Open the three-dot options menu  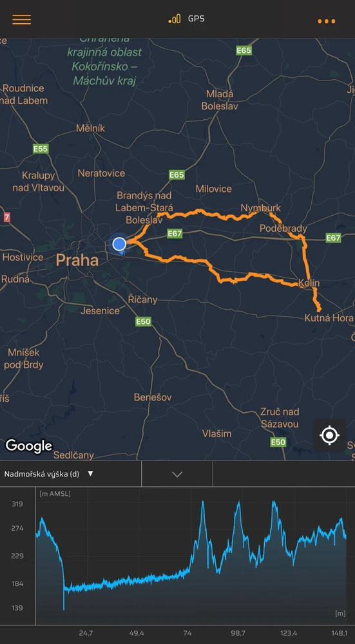point(326,21)
